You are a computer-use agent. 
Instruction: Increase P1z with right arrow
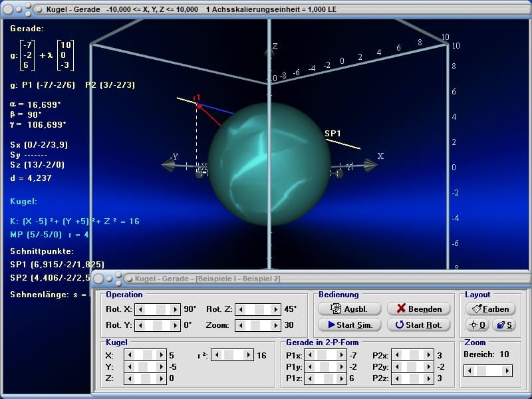pyautogui.click(x=342, y=378)
